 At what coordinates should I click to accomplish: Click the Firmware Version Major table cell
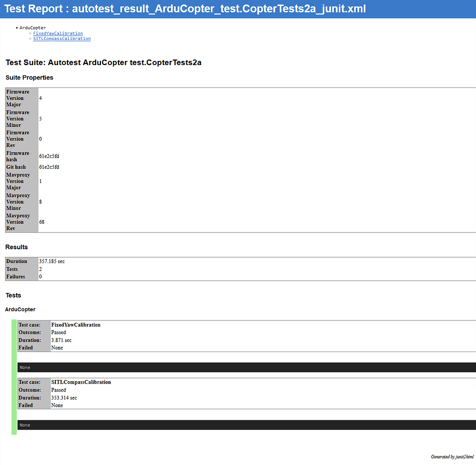pyautogui.click(x=18, y=98)
